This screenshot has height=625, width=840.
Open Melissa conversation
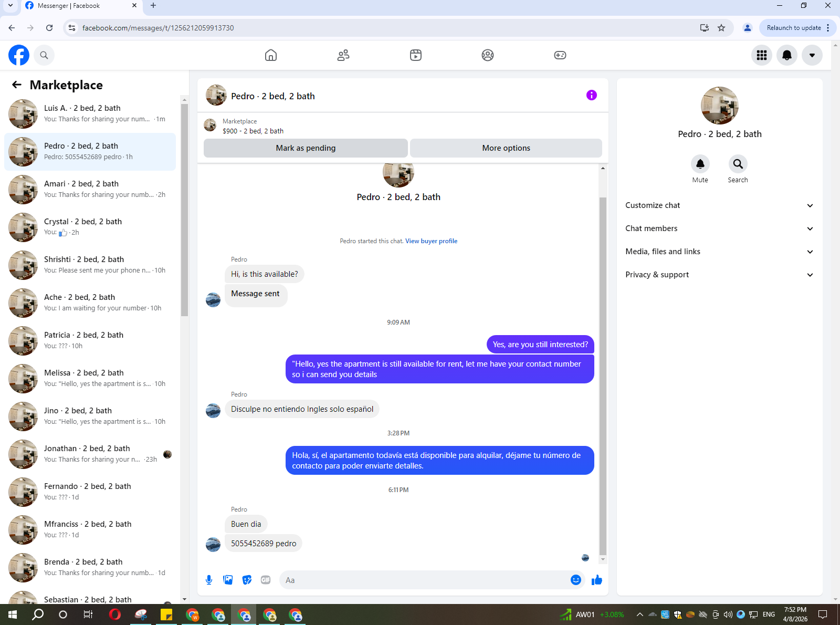pos(90,379)
